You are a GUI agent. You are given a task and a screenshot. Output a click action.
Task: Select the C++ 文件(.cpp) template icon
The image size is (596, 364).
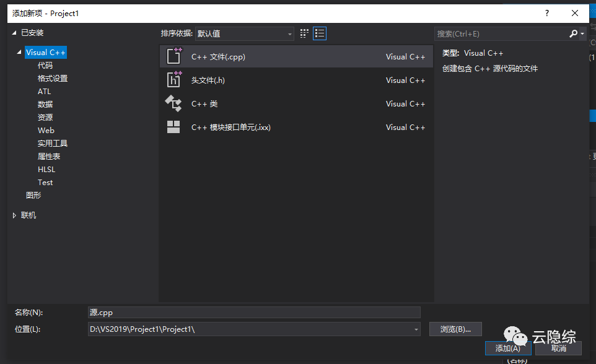coord(174,56)
